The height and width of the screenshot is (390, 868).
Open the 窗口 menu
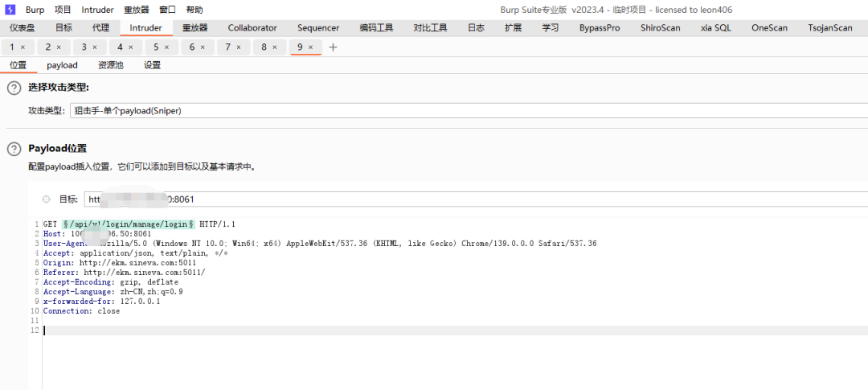point(168,10)
